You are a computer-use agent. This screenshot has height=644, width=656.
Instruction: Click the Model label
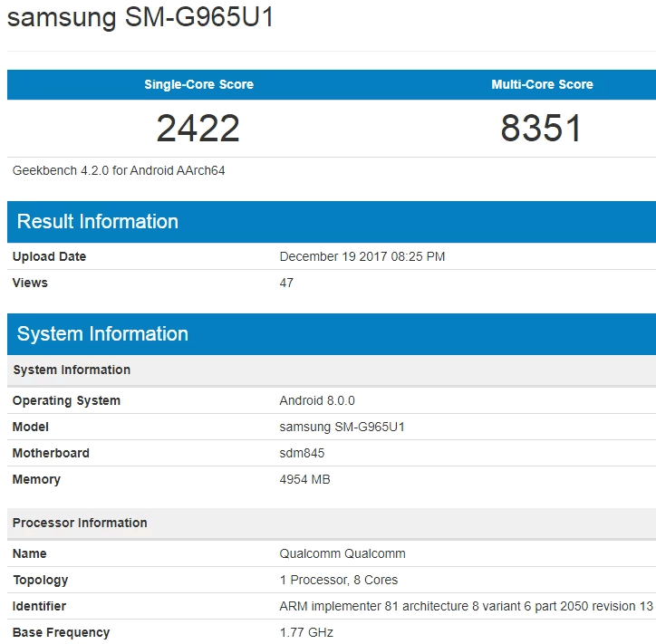[x=31, y=427]
